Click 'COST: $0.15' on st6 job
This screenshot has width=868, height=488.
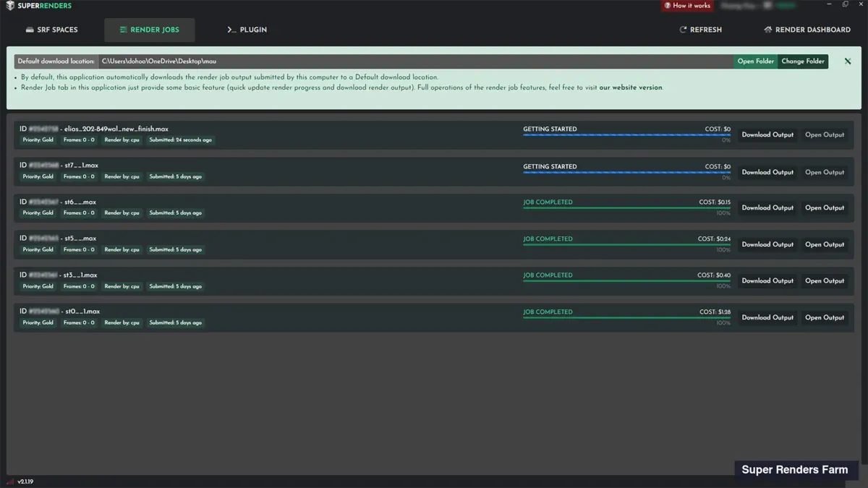[715, 202]
